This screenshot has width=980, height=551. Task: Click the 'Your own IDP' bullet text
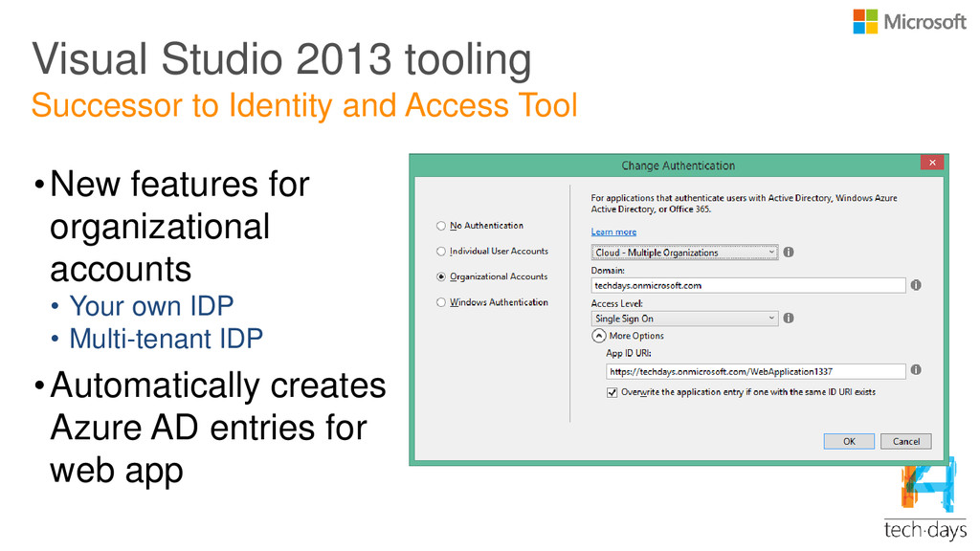[151, 306]
